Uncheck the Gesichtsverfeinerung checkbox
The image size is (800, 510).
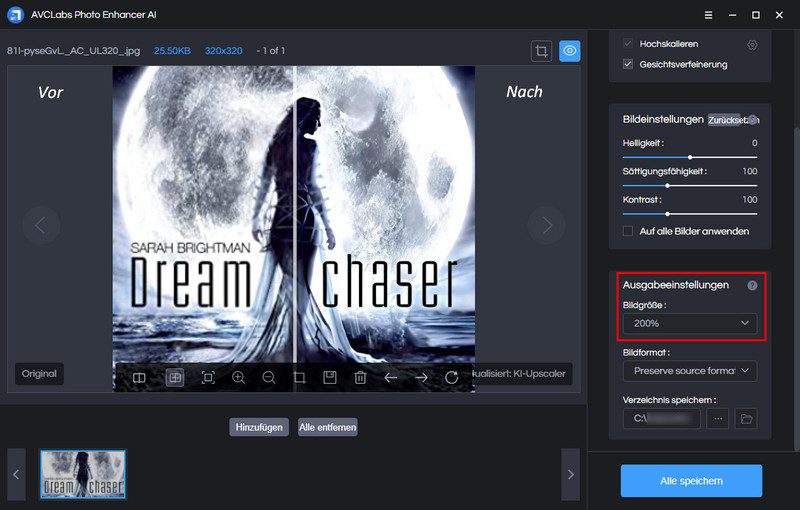click(x=628, y=64)
